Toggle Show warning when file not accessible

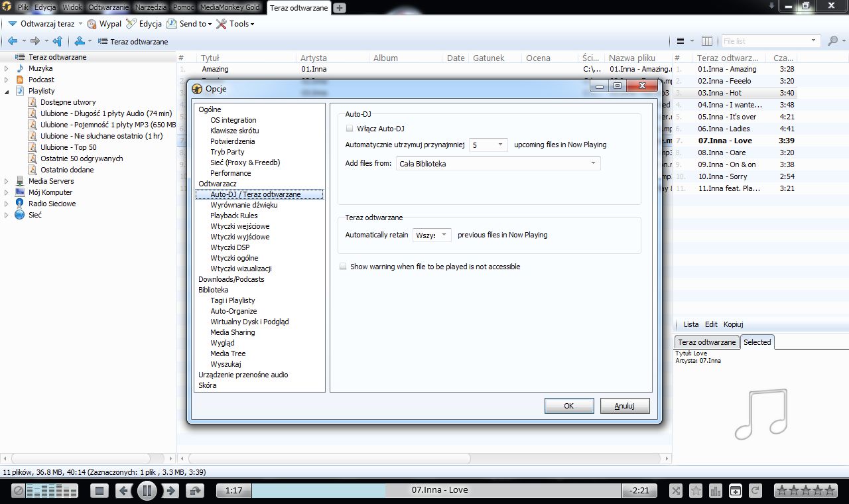pyautogui.click(x=343, y=267)
